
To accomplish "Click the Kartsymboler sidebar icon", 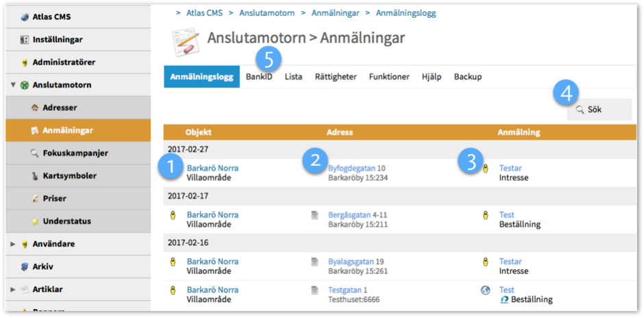I will tap(35, 176).
